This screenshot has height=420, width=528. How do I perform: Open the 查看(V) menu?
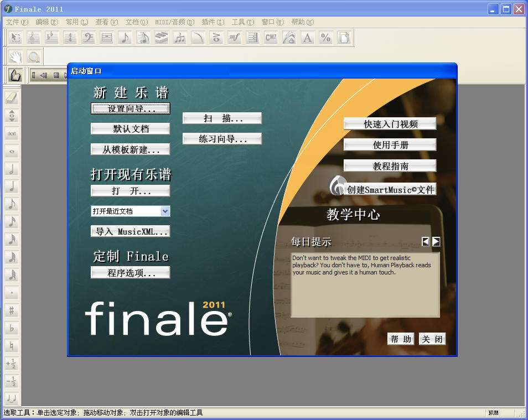click(107, 22)
